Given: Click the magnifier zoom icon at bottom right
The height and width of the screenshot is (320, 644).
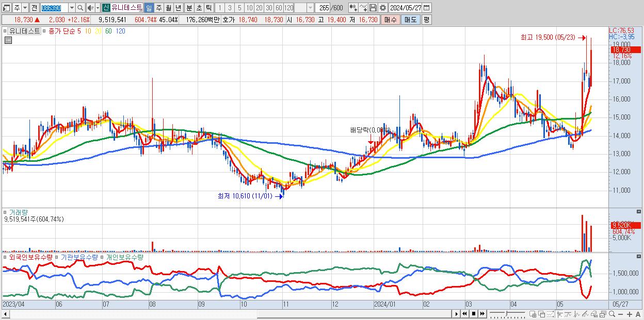Looking at the screenshot, I should [612, 314].
